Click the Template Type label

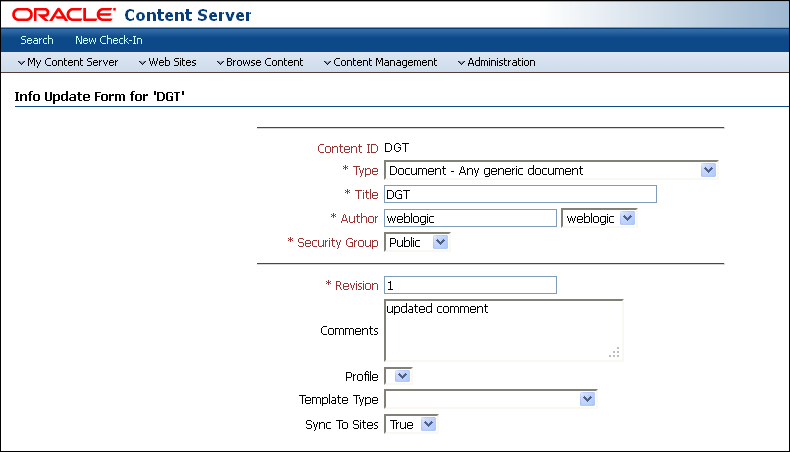point(339,400)
